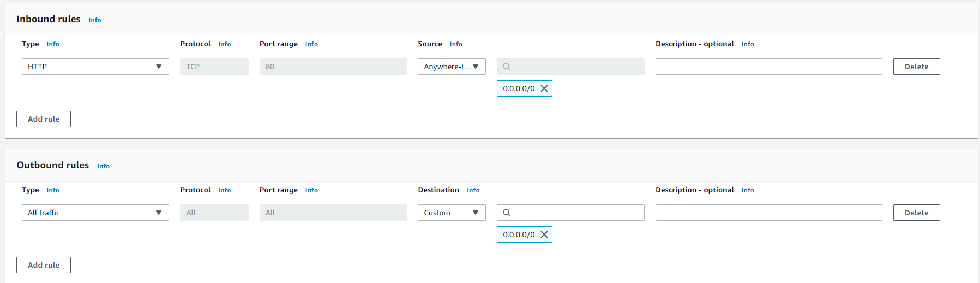This screenshot has height=283, width=980.
Task: Delete the outbound All traffic rule
Action: click(x=916, y=213)
